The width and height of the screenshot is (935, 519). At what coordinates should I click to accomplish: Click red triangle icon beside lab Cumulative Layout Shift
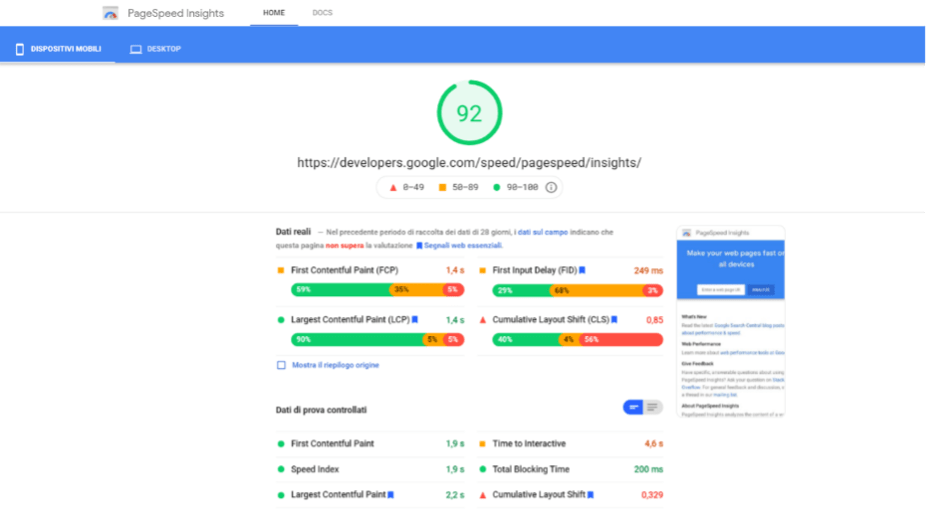[x=482, y=495]
